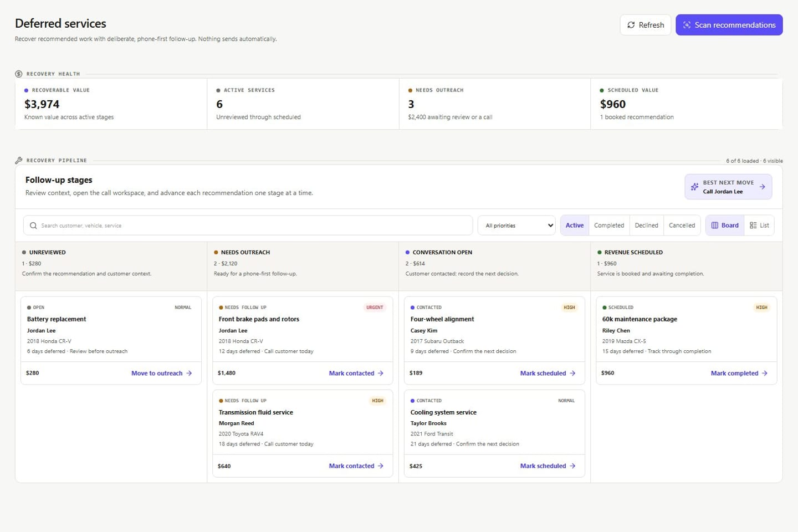Image resolution: width=798 pixels, height=532 pixels.
Task: Click the $960 scheduled value figure
Action: 613,104
